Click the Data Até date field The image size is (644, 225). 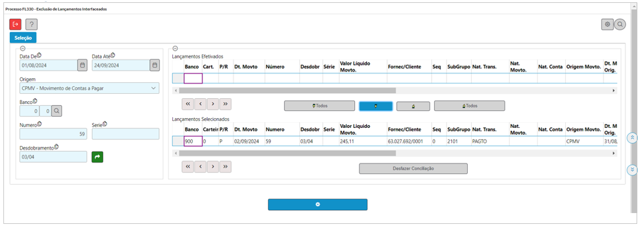pyautogui.click(x=120, y=65)
